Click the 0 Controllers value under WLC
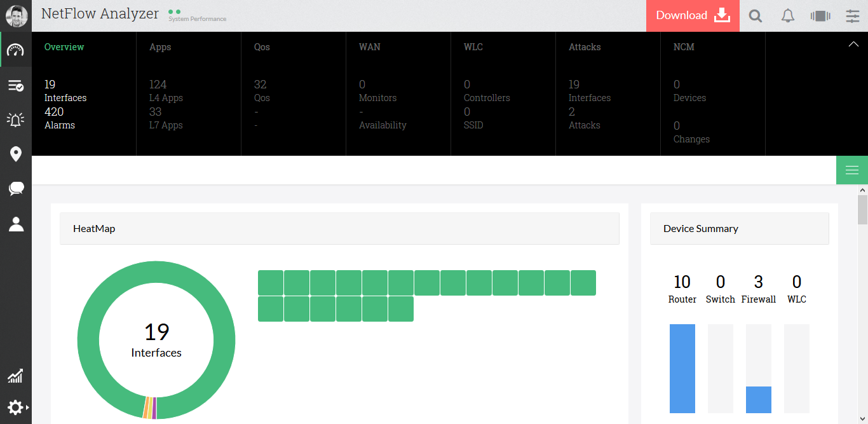This screenshot has width=868, height=424. [487, 91]
